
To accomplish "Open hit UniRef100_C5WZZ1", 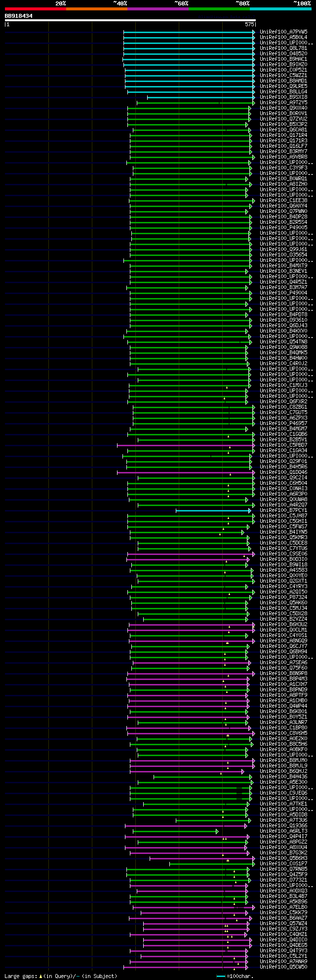I will (283, 75).
